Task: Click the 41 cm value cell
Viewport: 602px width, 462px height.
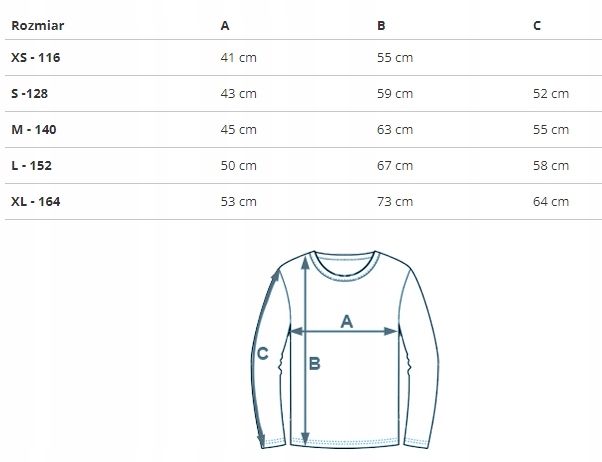Action: (x=238, y=57)
